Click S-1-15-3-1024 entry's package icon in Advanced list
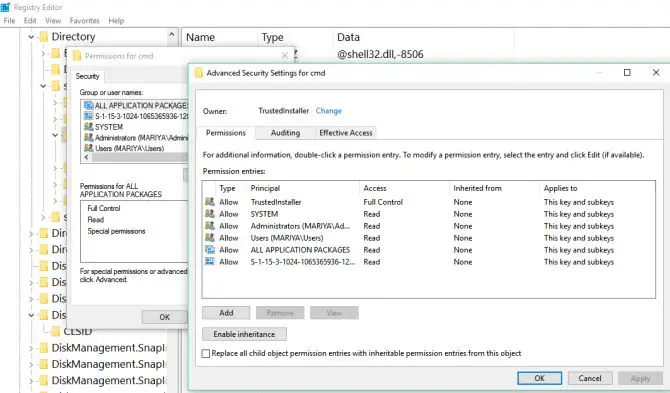This screenshot has height=393, width=670. coord(209,261)
